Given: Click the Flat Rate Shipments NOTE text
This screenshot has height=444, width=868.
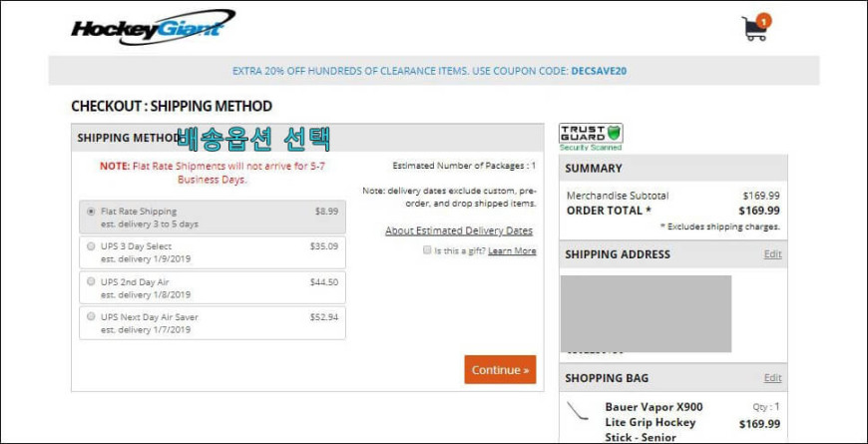Looking at the screenshot, I should (213, 173).
